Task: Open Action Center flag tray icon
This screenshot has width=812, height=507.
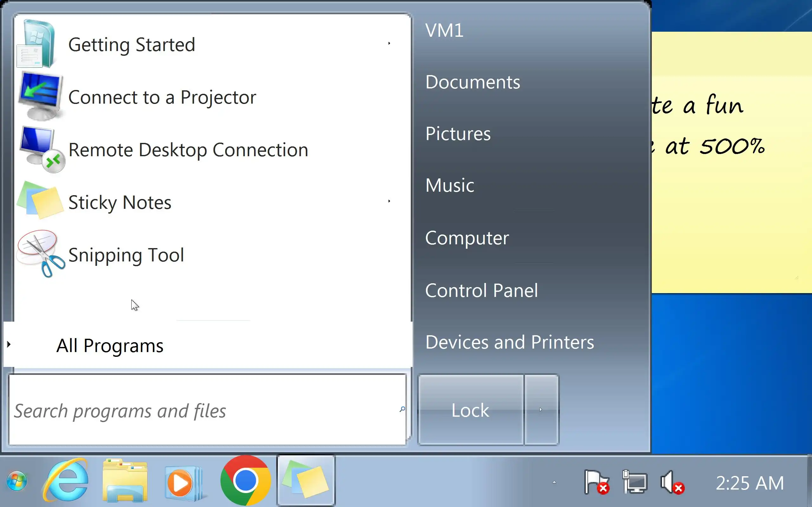Action: pyautogui.click(x=596, y=482)
